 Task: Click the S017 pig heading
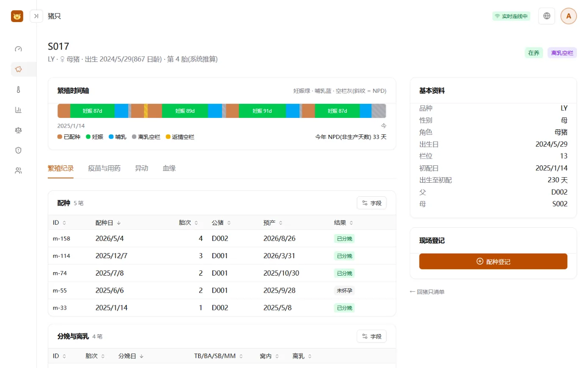click(58, 47)
